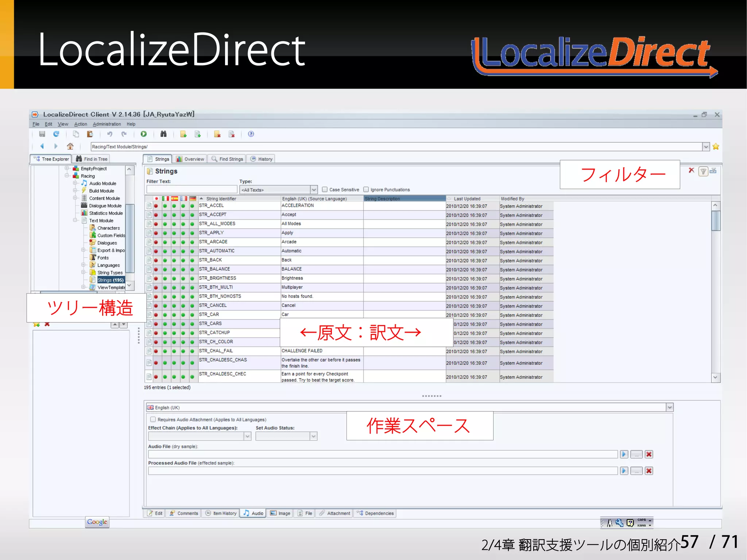Select the Strings (195) tree item

(111, 280)
